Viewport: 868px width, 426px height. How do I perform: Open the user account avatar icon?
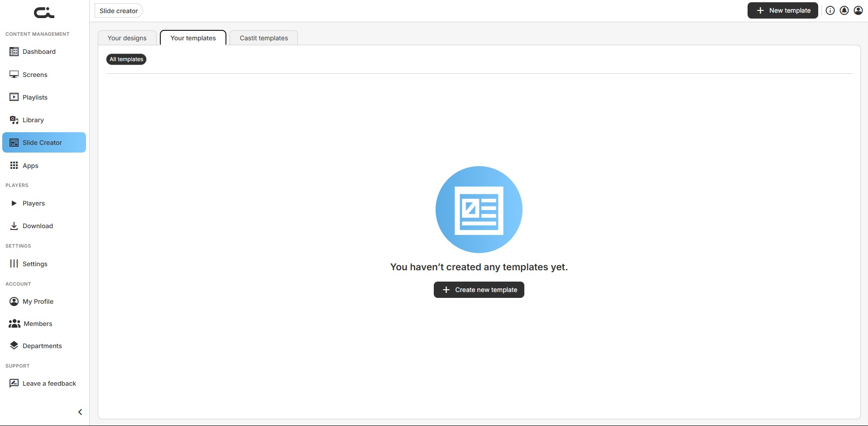[858, 10]
